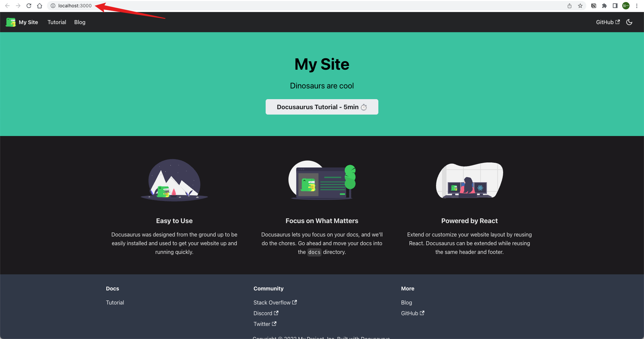View site information icon in address bar
Image resolution: width=644 pixels, height=339 pixels.
click(x=53, y=6)
